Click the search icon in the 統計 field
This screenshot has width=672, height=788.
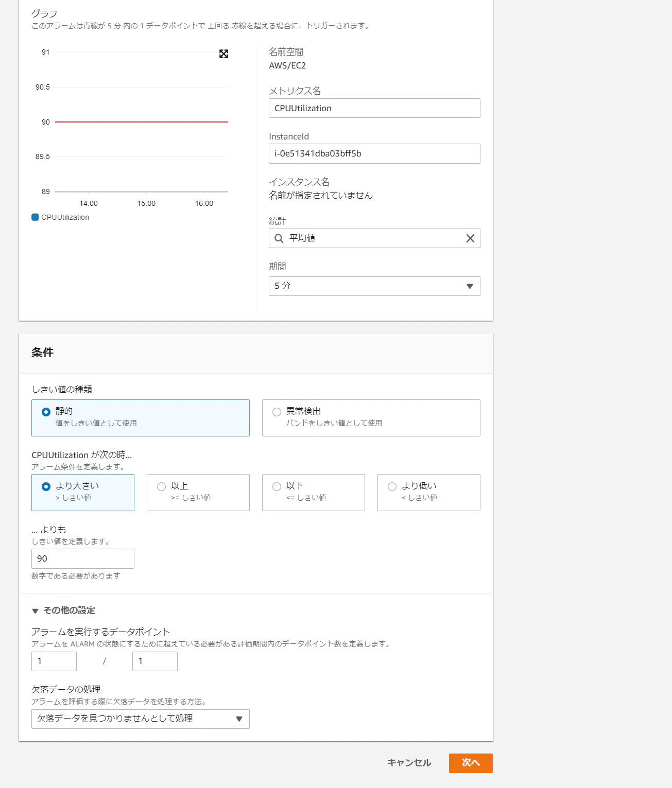click(x=279, y=238)
